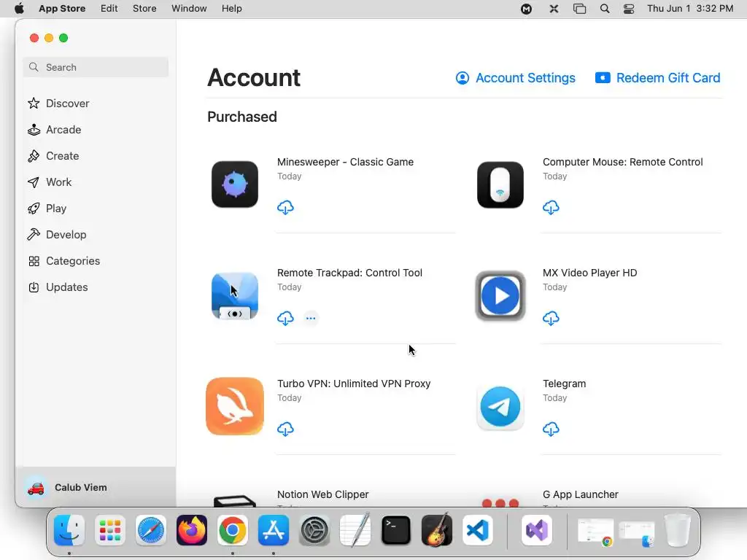Download Telegram via cloud icon
Viewport: 747px width, 560px height.
click(551, 429)
